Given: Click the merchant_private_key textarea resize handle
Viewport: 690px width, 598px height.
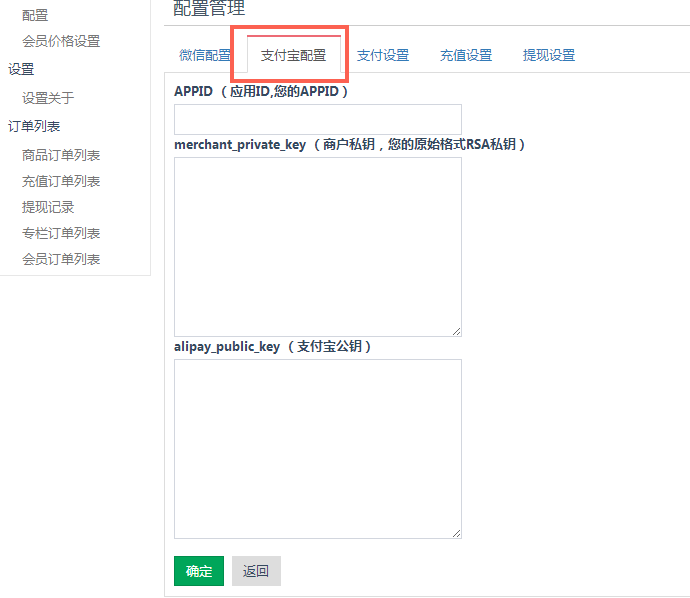Looking at the screenshot, I should 457,332.
